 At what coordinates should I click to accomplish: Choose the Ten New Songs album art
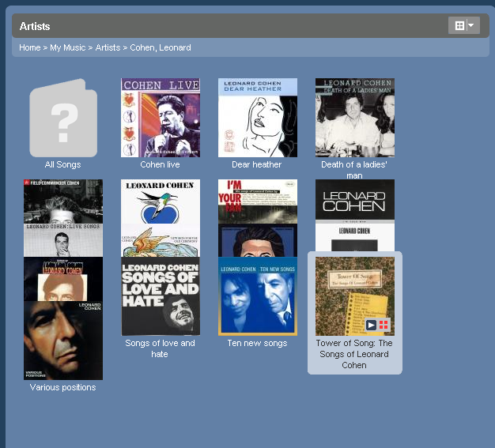tap(257, 296)
